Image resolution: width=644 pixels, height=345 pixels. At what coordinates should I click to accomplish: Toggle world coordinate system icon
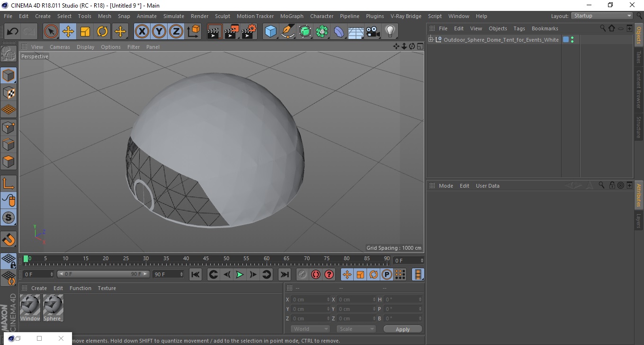coord(193,32)
